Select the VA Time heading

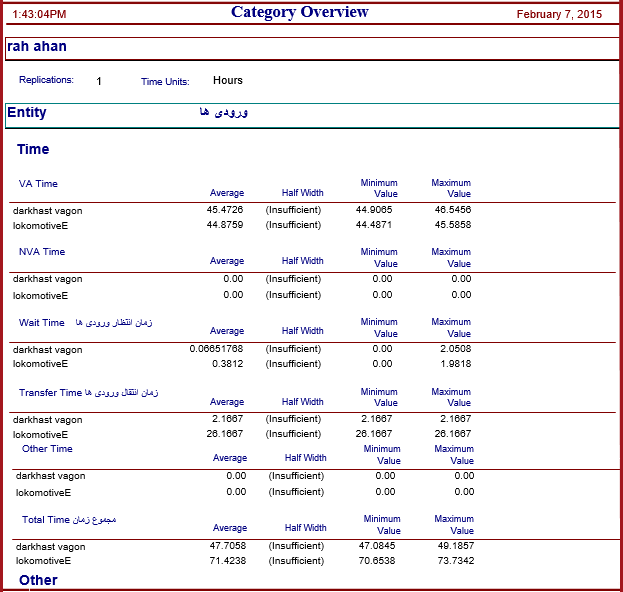pyautogui.click(x=38, y=184)
